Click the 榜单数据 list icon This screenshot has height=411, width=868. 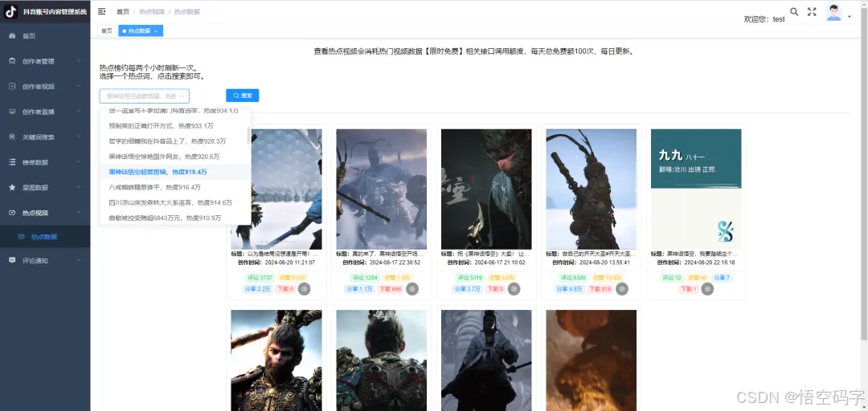pyautogui.click(x=12, y=162)
